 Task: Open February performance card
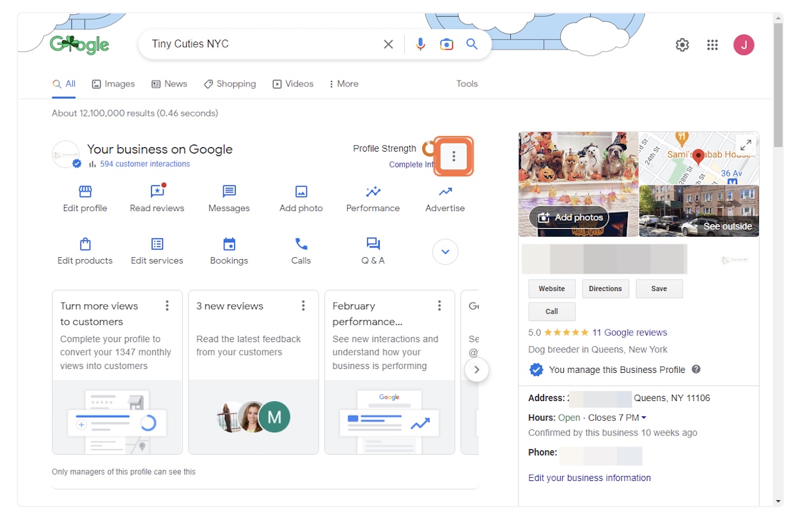(389, 372)
